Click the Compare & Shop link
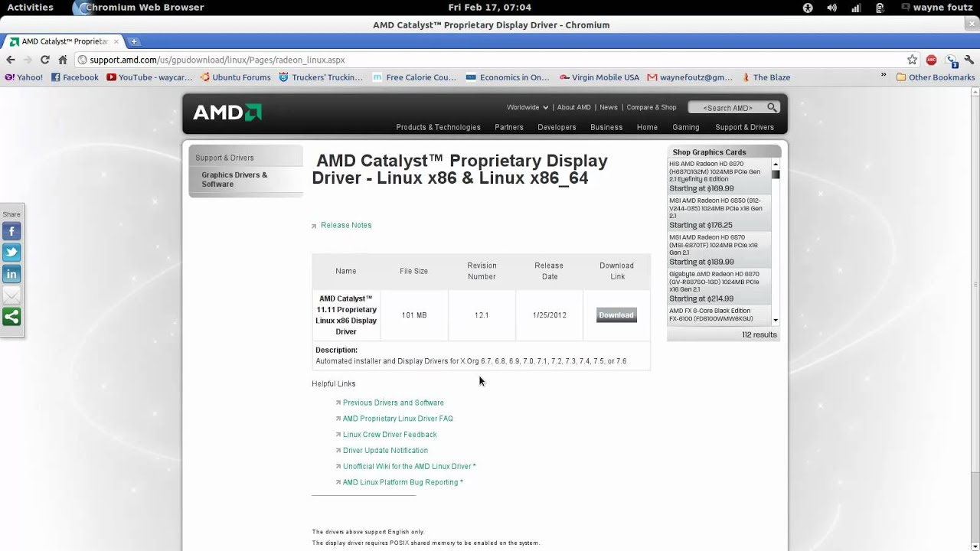This screenshot has height=551, width=980. [x=652, y=107]
